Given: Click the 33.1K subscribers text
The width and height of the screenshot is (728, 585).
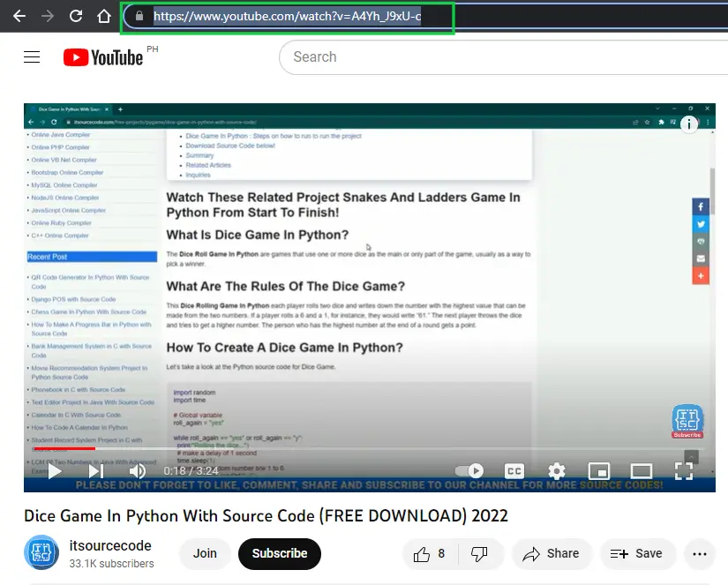Looking at the screenshot, I should [x=111, y=564].
